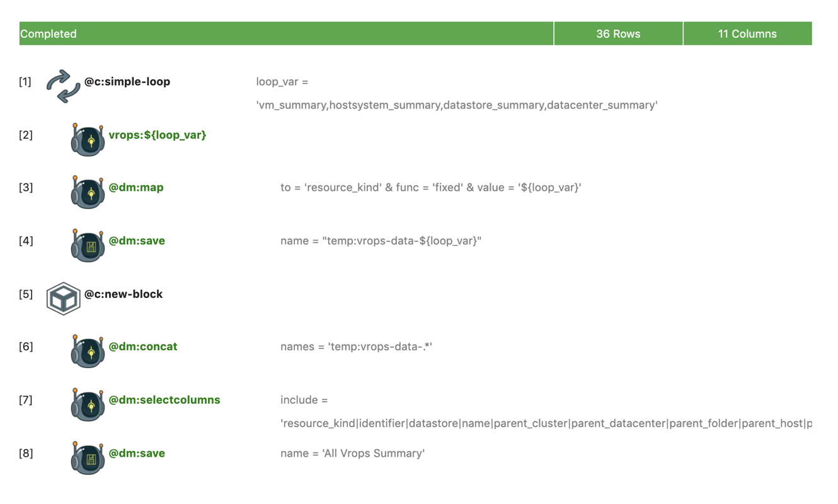Click the bot icon next to @dm:map
The width and height of the screenshot is (838, 504).
click(x=88, y=192)
